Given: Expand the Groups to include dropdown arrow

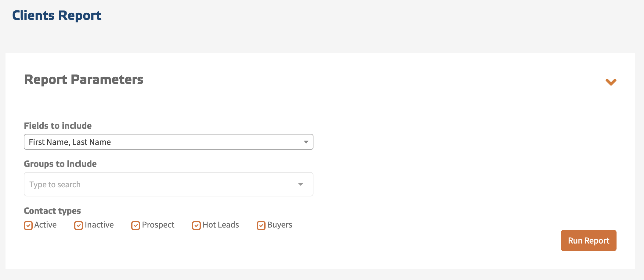Looking at the screenshot, I should (x=301, y=184).
